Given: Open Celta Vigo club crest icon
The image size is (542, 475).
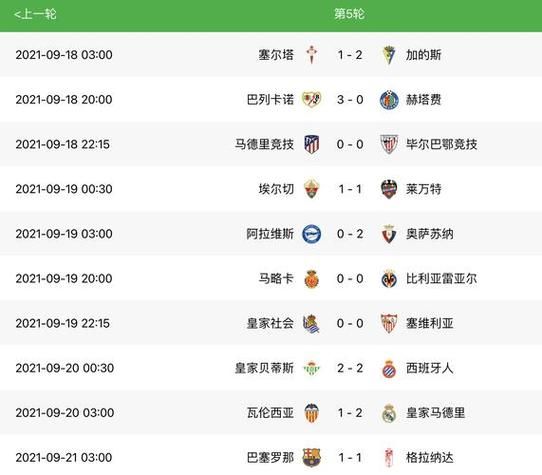Looking at the screenshot, I should click(x=311, y=55).
